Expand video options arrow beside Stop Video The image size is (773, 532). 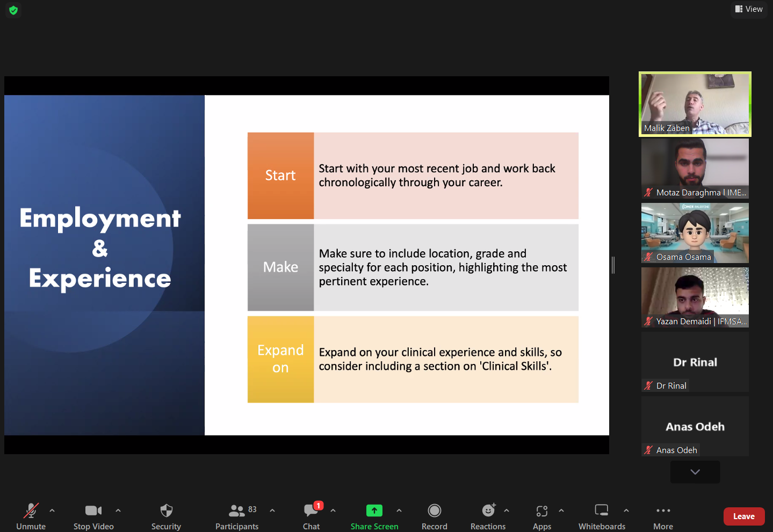coord(118,511)
